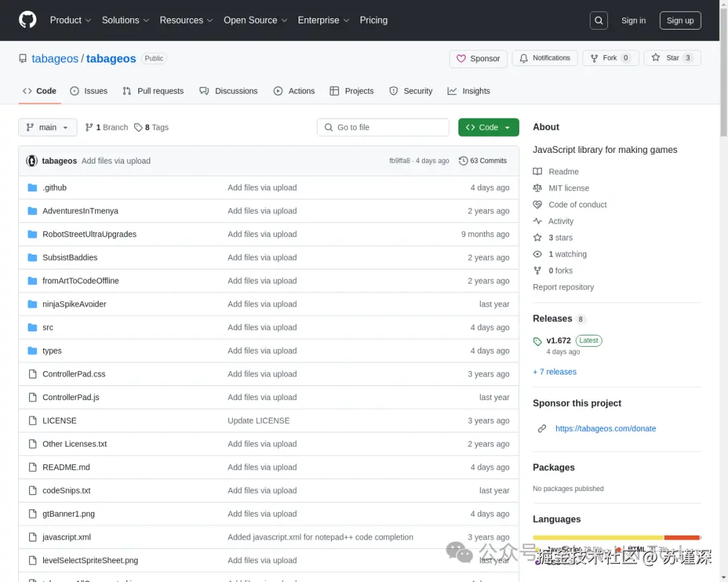Open gtBanner1.png file

coord(69,514)
